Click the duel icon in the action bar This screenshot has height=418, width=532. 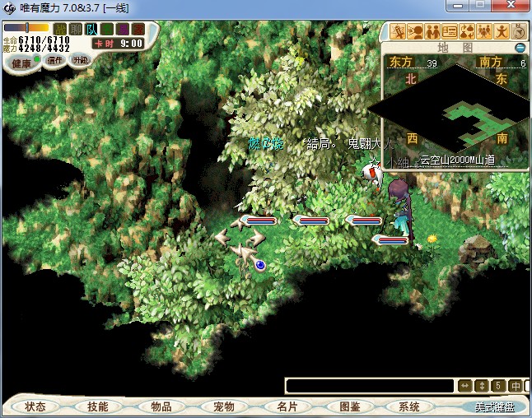[x=397, y=31]
